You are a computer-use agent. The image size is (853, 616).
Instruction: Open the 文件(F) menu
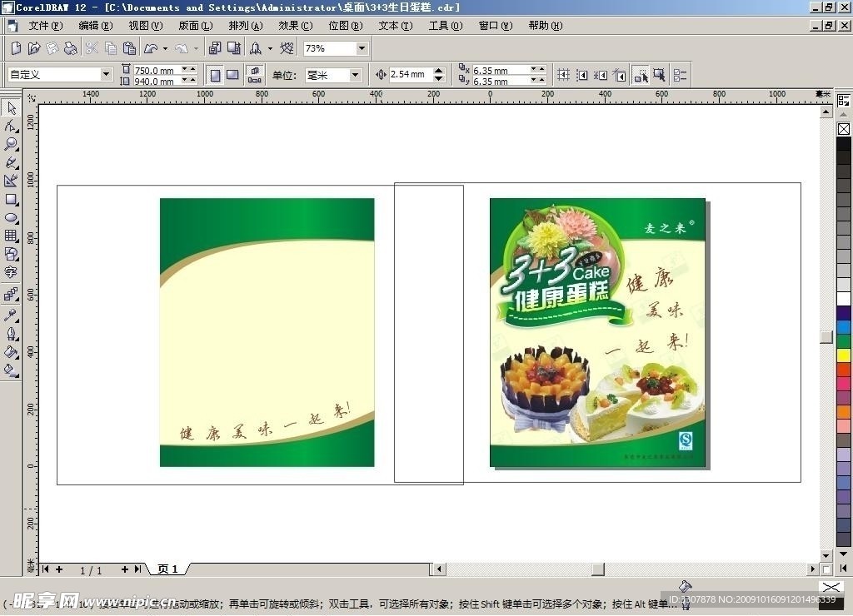coord(46,26)
